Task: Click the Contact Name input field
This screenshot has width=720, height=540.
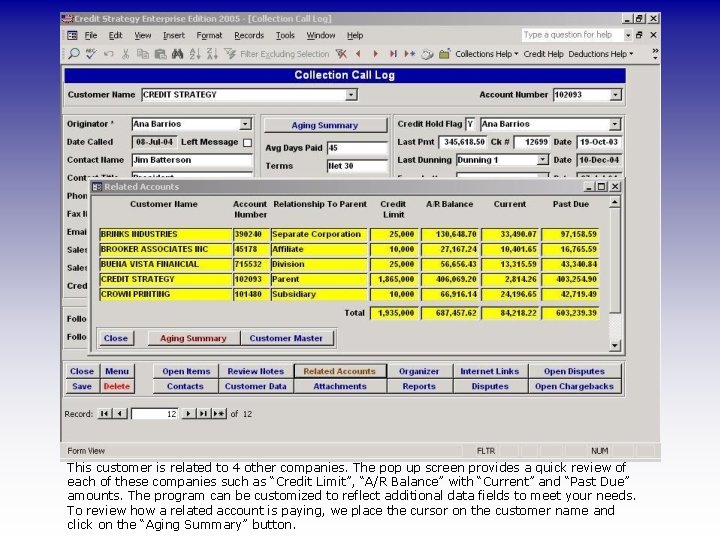Action: pyautogui.click(x=192, y=160)
